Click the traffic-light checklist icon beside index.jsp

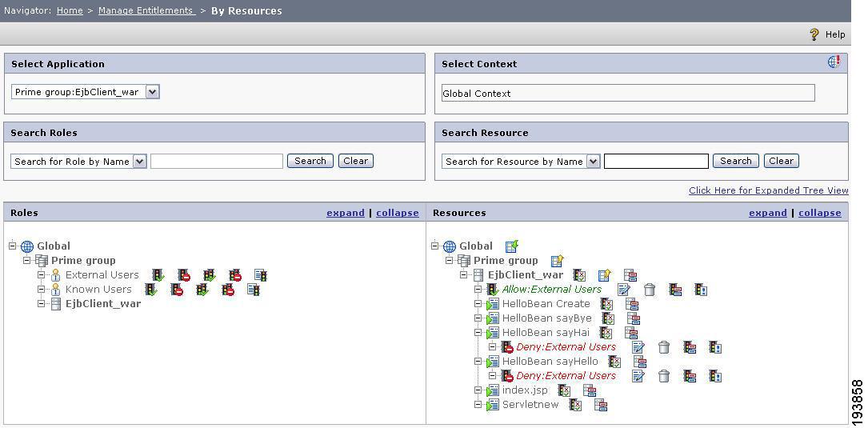564,390
